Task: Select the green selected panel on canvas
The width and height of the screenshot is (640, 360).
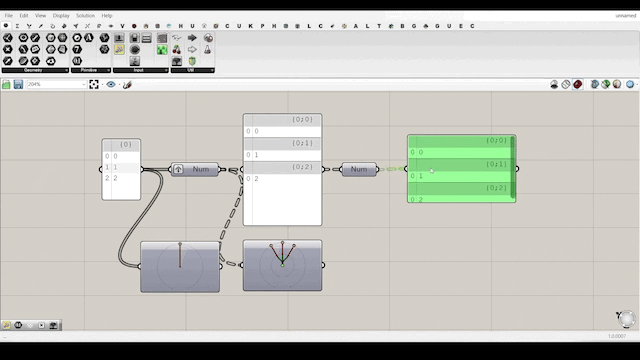Action: click(461, 169)
